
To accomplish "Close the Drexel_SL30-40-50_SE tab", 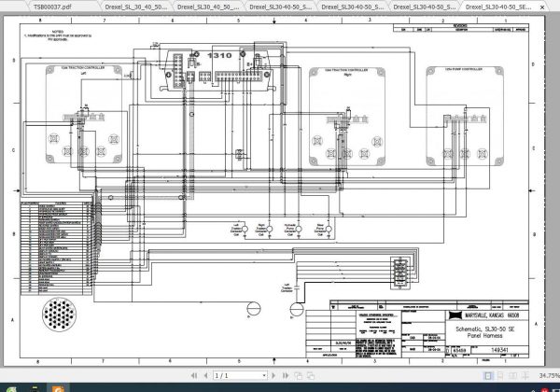I will pyautogui.click(x=542, y=7).
